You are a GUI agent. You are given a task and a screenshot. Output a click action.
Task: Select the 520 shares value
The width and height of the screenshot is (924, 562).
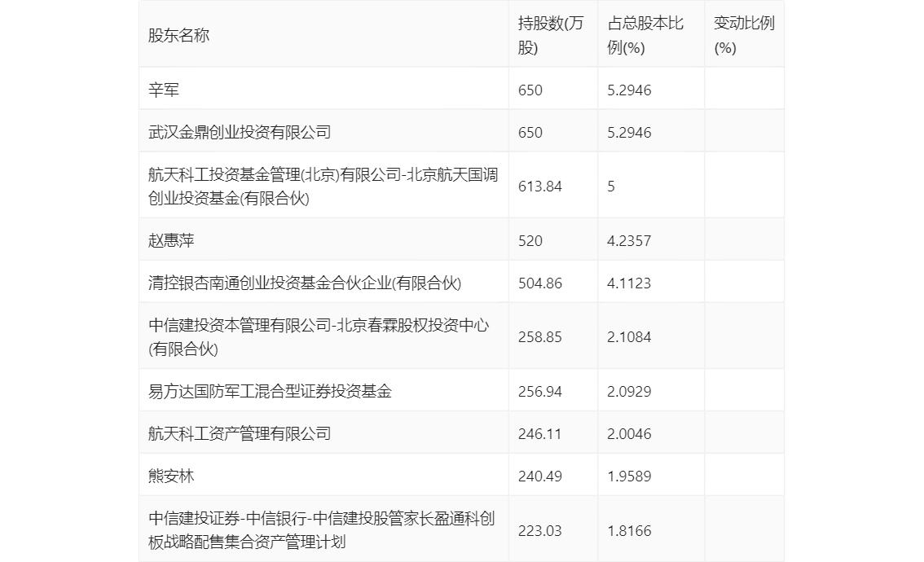click(530, 241)
